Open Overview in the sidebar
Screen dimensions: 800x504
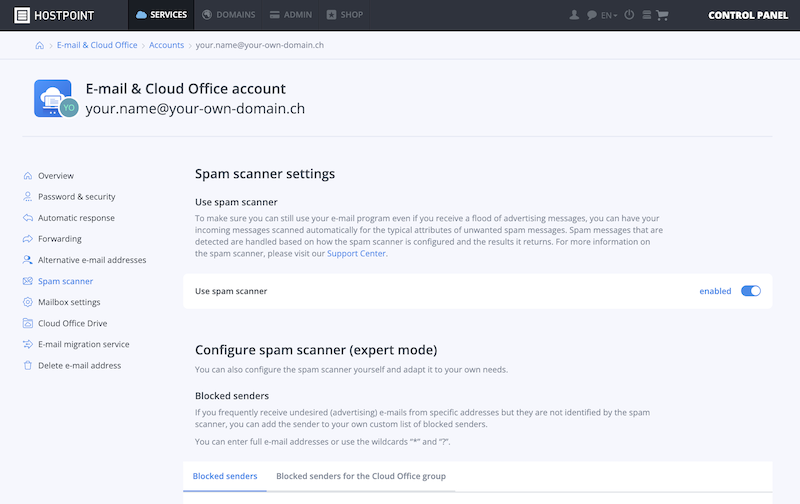(x=56, y=175)
